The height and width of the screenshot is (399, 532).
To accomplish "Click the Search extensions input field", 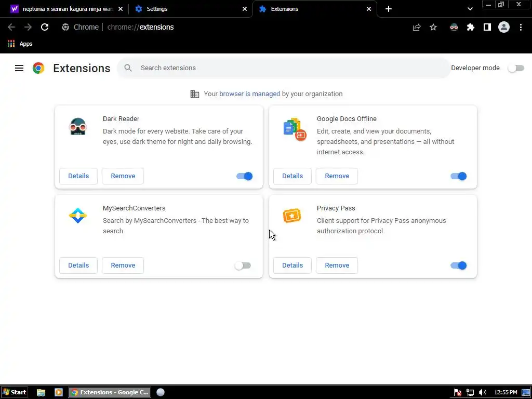I will pyautogui.click(x=283, y=68).
